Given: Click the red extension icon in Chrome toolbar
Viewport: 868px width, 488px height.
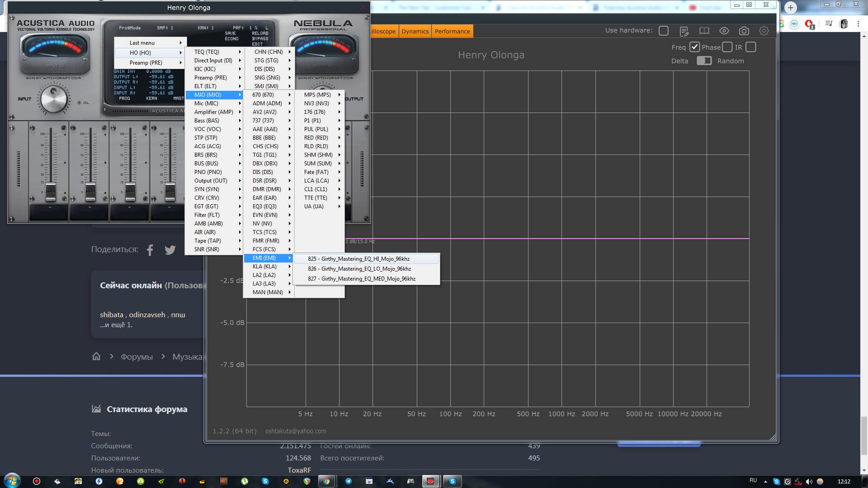Looking at the screenshot, I should (809, 23).
